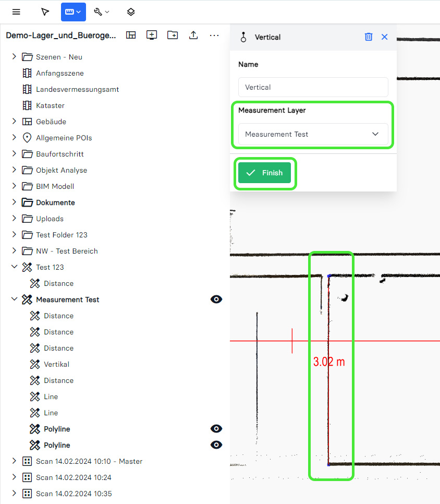Toggle visibility of Measurement Test layer
This screenshot has width=440, height=504.
216,299
